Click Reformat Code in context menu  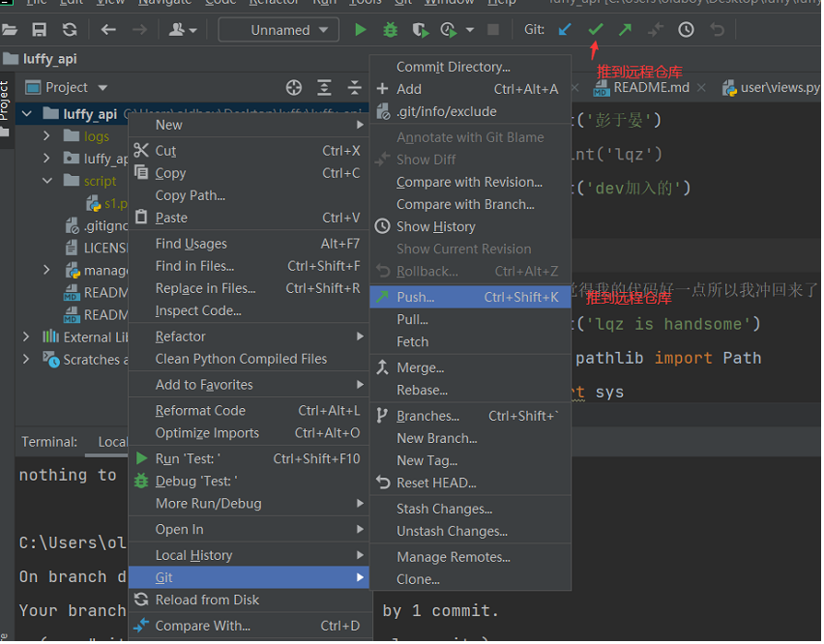200,411
